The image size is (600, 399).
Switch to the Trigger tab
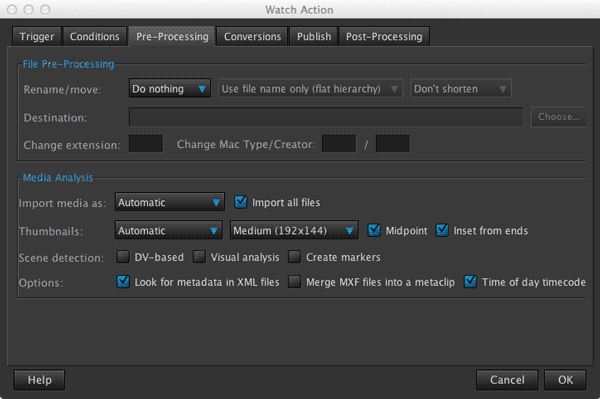click(37, 37)
